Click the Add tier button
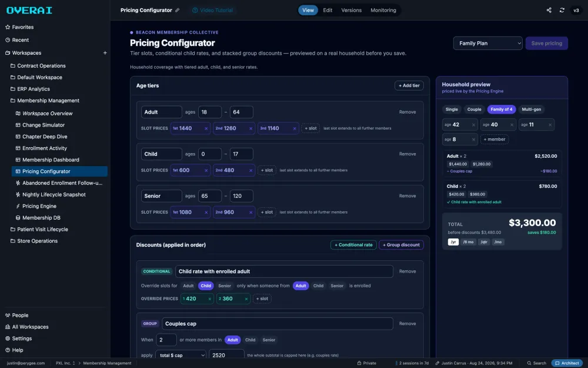Viewport: 588px width, 368px height. coord(409,85)
